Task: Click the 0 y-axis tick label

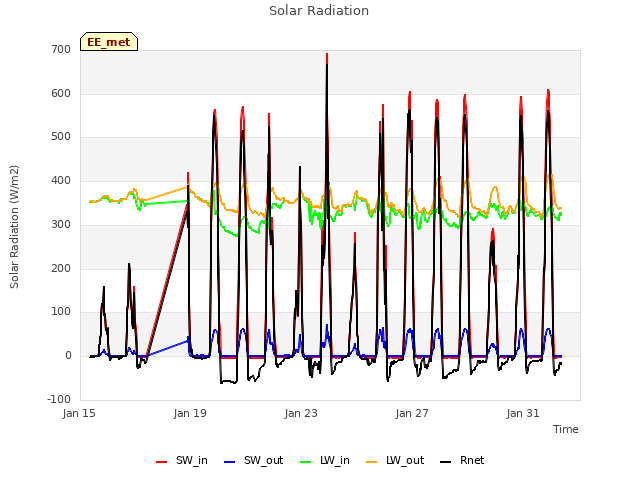Action: 68,356
